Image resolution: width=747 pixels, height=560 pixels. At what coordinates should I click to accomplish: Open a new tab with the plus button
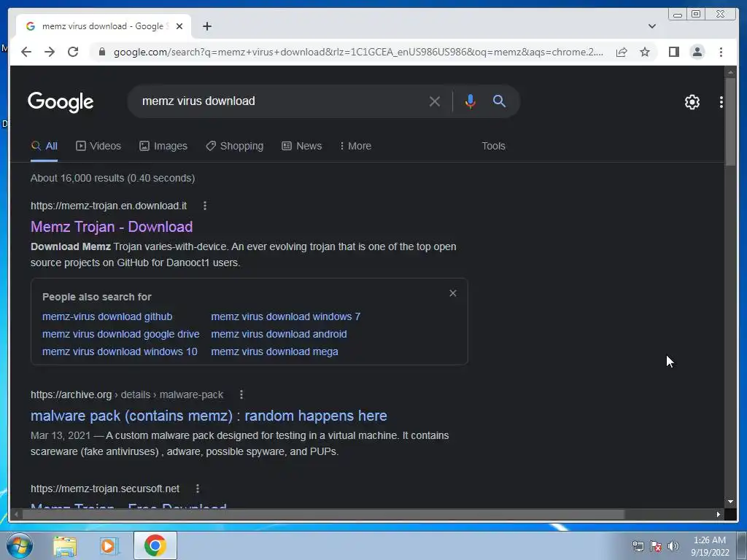[x=206, y=26]
